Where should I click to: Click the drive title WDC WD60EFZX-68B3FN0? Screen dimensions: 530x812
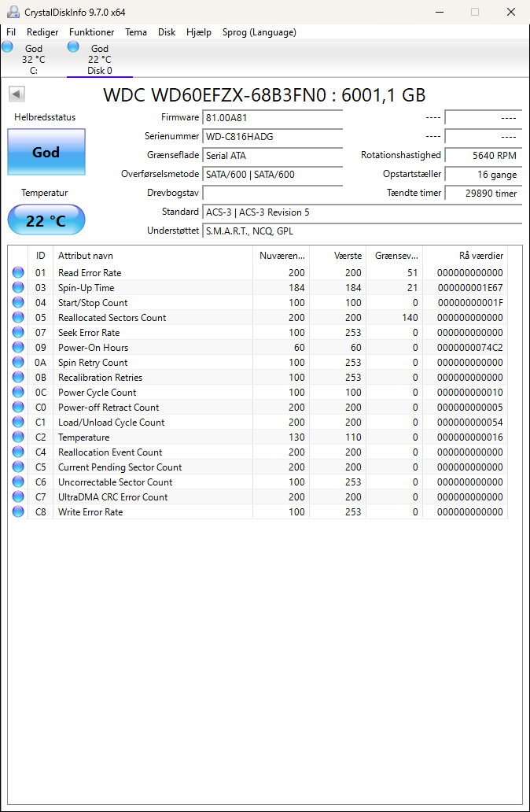214,95
